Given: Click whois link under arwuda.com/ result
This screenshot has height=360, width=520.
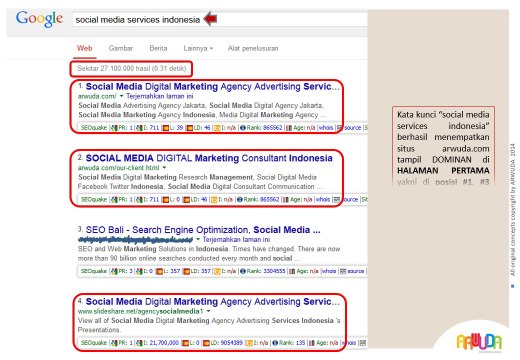Looking at the screenshot, I should 327,128.
